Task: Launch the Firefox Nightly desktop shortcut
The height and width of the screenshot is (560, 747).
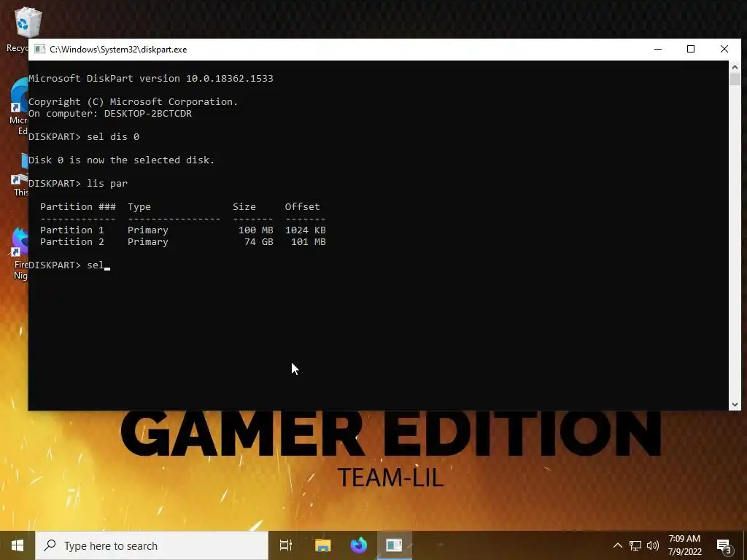Action: (20, 253)
